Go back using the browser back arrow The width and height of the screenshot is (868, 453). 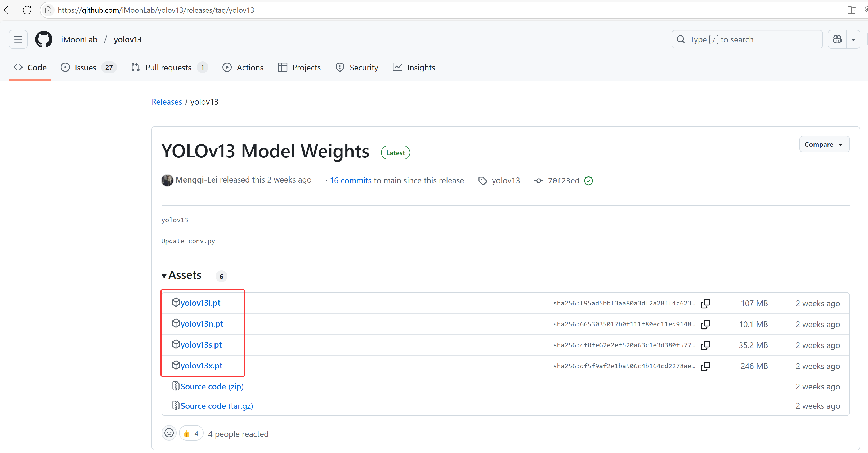pyautogui.click(x=8, y=10)
